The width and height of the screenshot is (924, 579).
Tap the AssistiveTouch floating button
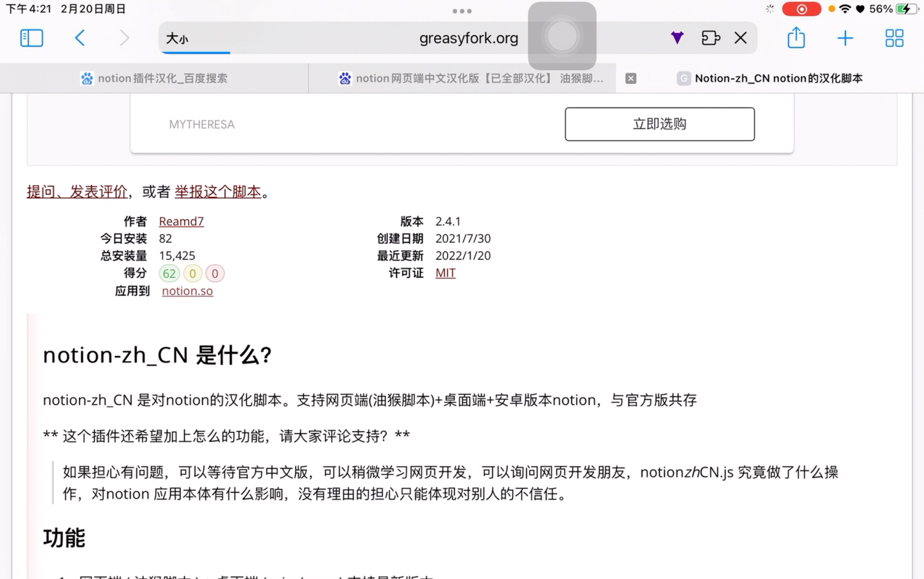[562, 36]
